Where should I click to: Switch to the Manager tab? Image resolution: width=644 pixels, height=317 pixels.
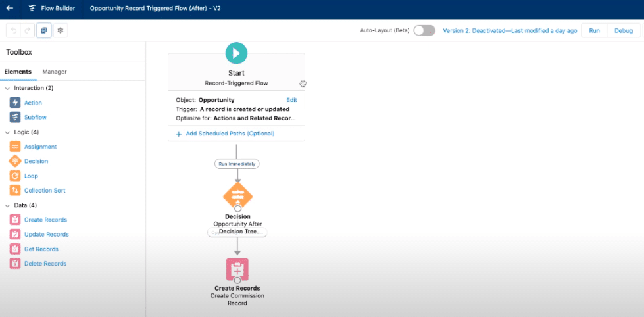[x=55, y=72]
